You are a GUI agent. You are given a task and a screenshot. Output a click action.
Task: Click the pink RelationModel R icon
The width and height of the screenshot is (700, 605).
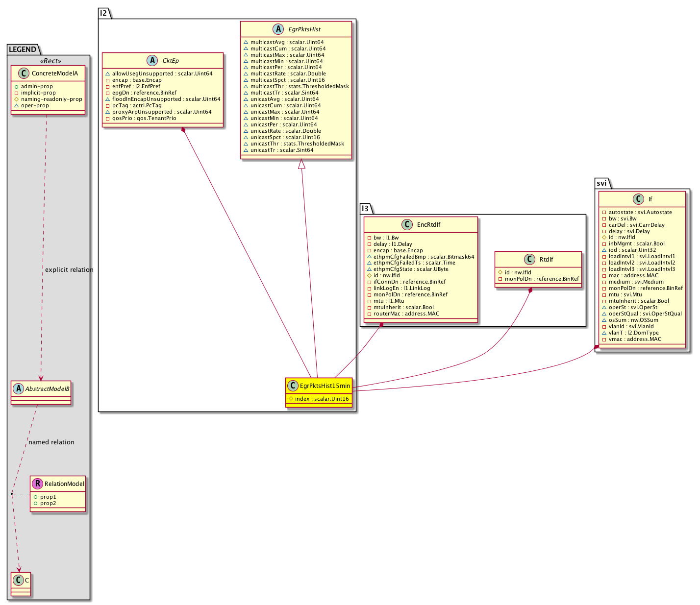pyautogui.click(x=38, y=484)
